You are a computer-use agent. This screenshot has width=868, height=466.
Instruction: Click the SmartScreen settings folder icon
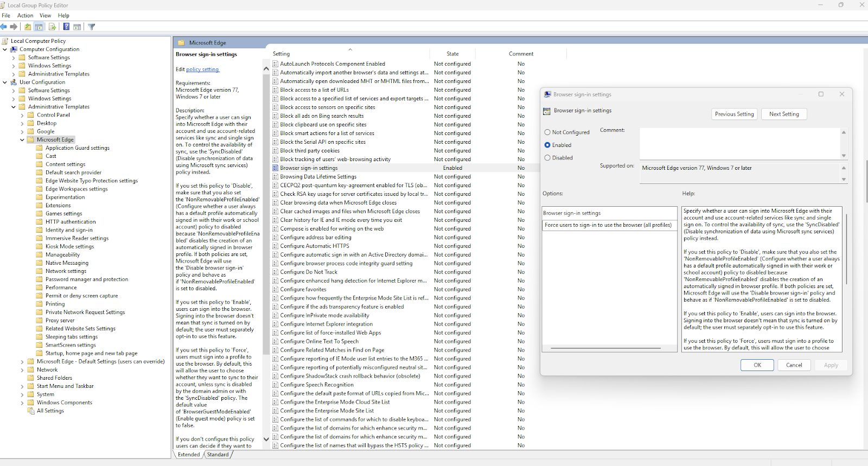pyautogui.click(x=39, y=345)
